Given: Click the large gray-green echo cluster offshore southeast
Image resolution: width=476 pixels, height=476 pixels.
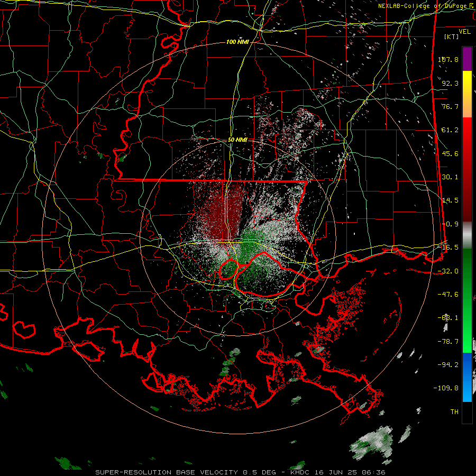Looking at the screenshot, I should [372, 443].
